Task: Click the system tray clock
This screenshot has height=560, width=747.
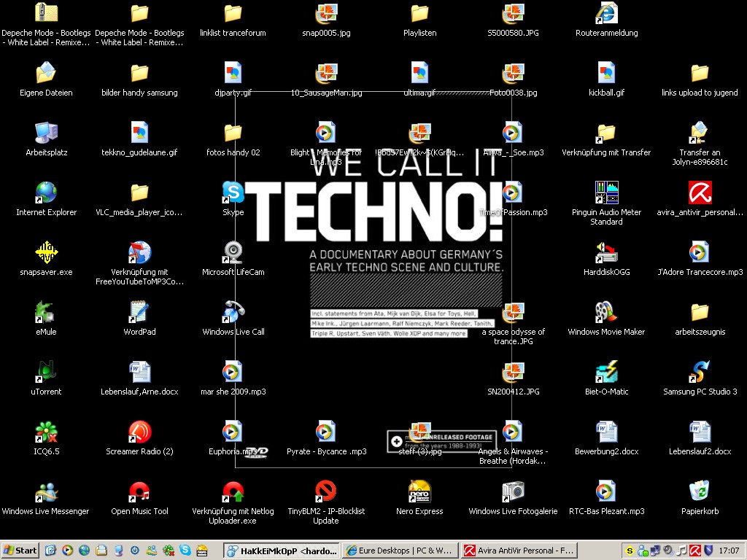Action: [x=728, y=551]
